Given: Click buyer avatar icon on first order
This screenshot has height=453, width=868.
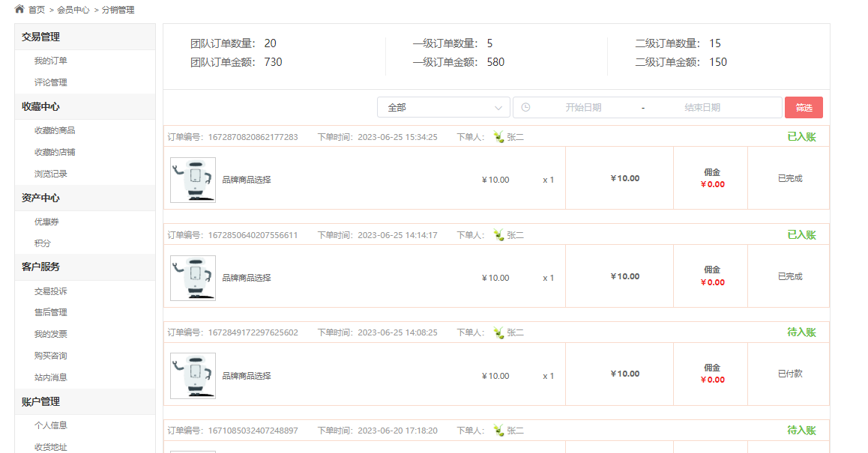Looking at the screenshot, I should pos(498,136).
